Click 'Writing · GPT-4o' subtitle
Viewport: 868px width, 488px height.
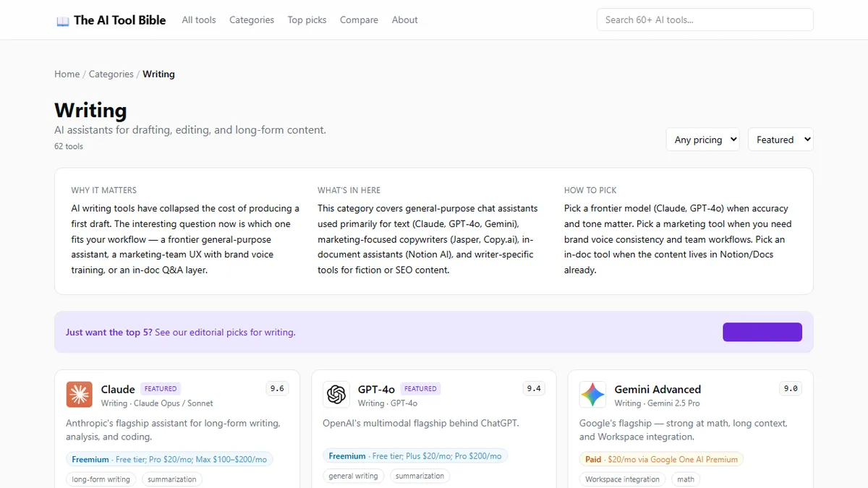(388, 403)
